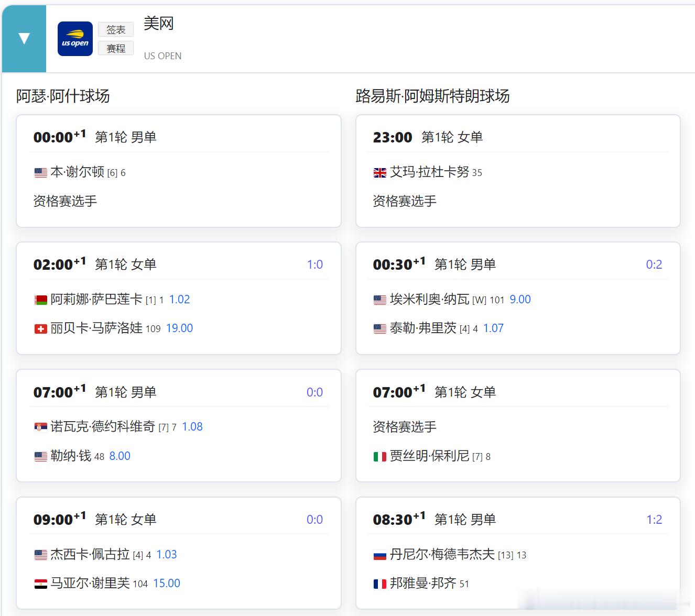The height and width of the screenshot is (616, 695).
Task: Click the US Open tournament logo
Action: pos(75,39)
